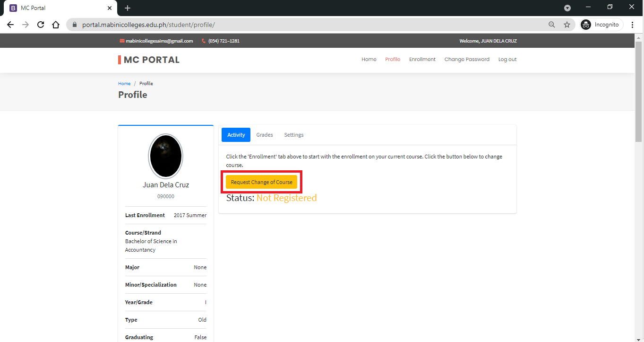Open Enrollment in the navigation menu
The image size is (644, 342).
click(x=422, y=60)
